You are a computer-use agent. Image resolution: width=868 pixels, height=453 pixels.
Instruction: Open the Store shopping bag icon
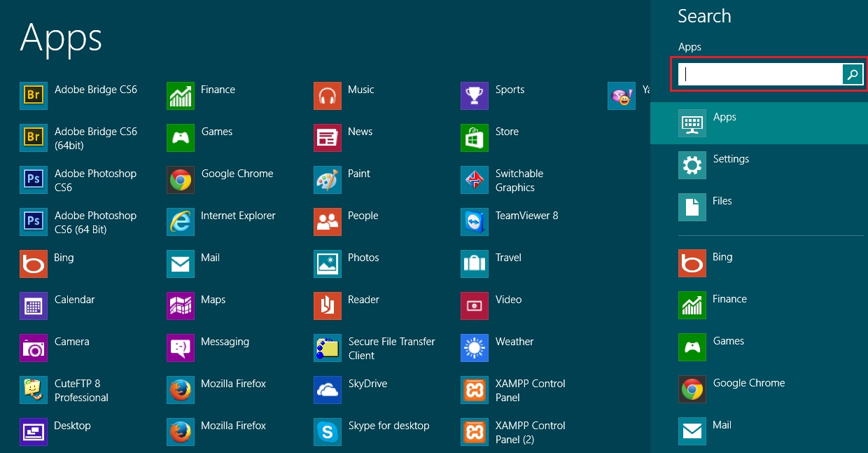475,138
